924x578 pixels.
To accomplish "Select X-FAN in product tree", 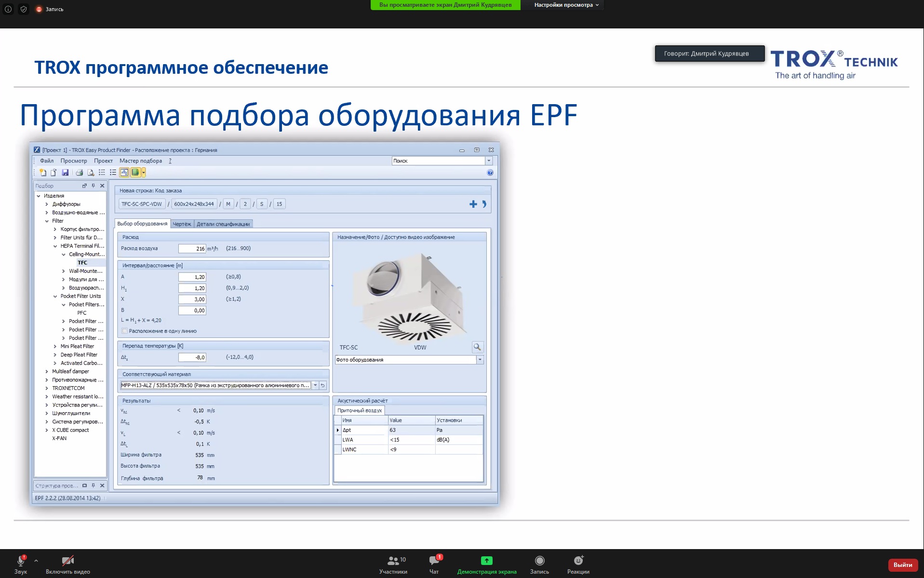I will [x=59, y=439].
